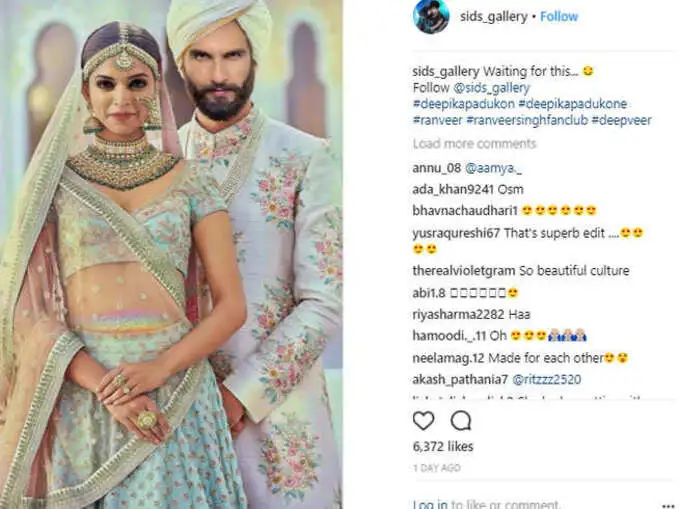Click the @sids_gallery mention in caption

[492, 88]
